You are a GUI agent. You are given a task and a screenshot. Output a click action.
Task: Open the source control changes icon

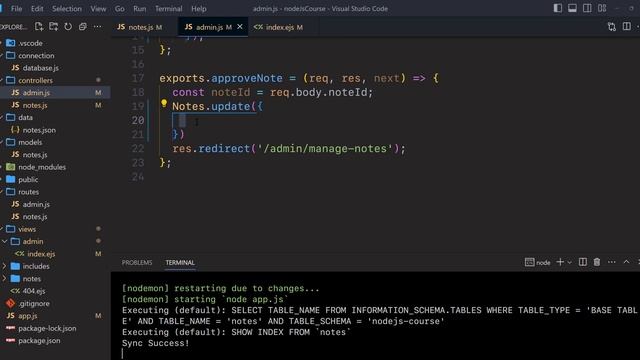(x=611, y=27)
